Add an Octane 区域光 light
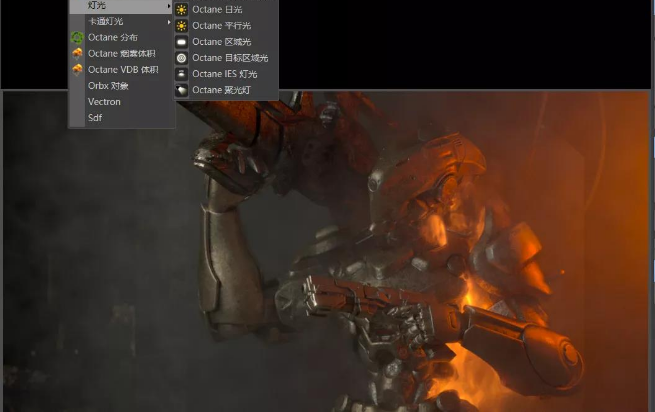 [x=226, y=42]
